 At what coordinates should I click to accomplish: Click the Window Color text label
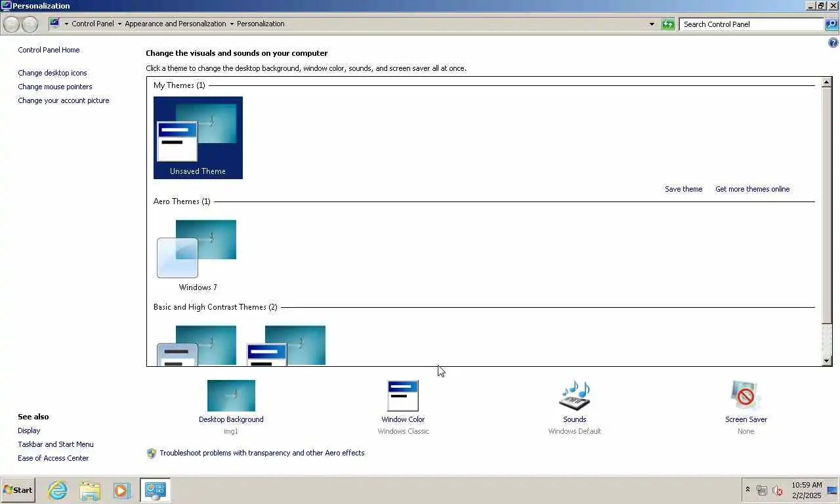(403, 419)
